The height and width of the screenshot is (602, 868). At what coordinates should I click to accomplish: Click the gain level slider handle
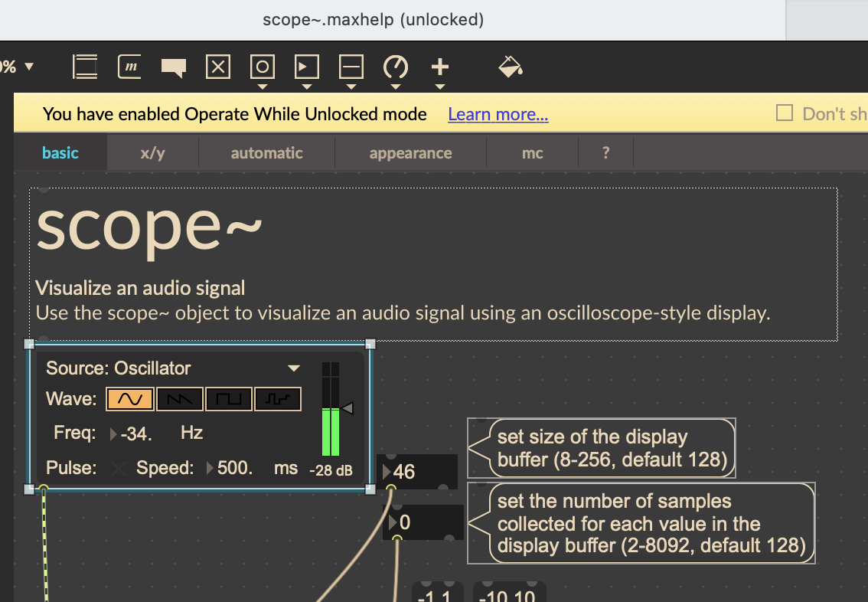pyautogui.click(x=348, y=409)
